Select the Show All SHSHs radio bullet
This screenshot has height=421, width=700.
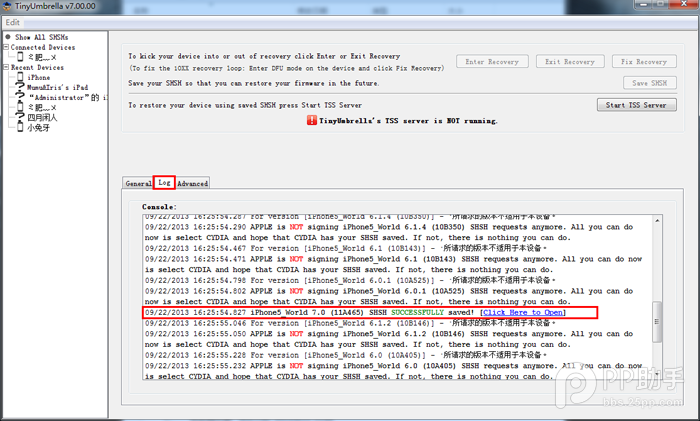click(x=8, y=37)
